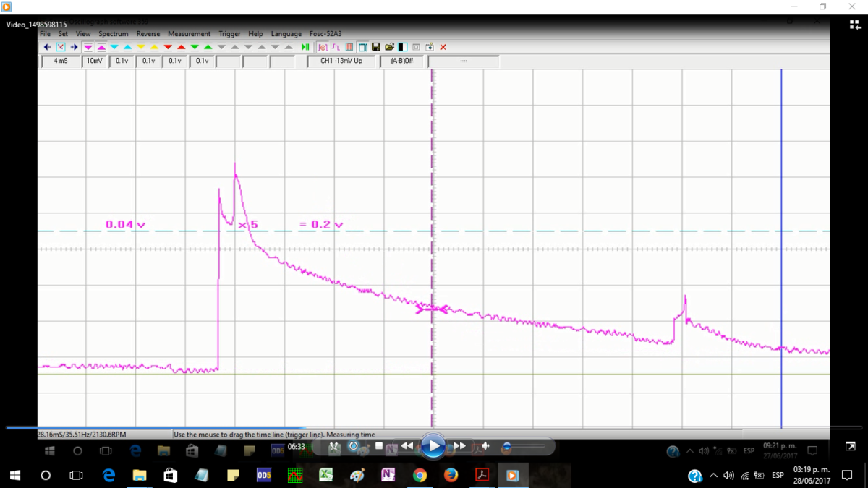Viewport: 868px width, 488px height.
Task: Click the green channel down-arrow icon
Action: [195, 47]
